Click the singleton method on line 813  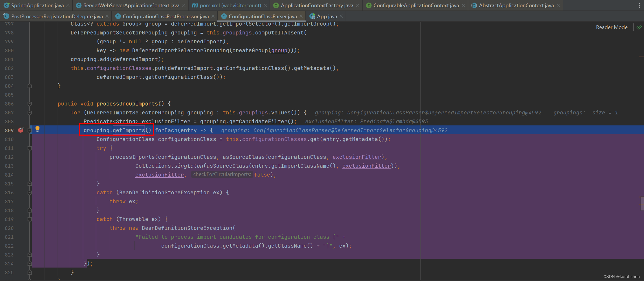[x=188, y=166]
